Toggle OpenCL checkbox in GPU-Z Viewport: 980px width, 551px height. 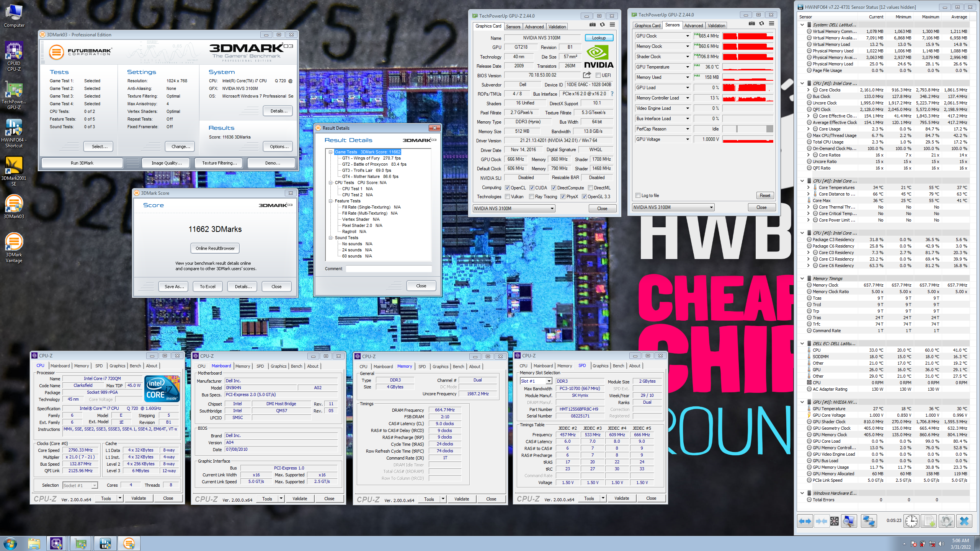[x=507, y=188]
